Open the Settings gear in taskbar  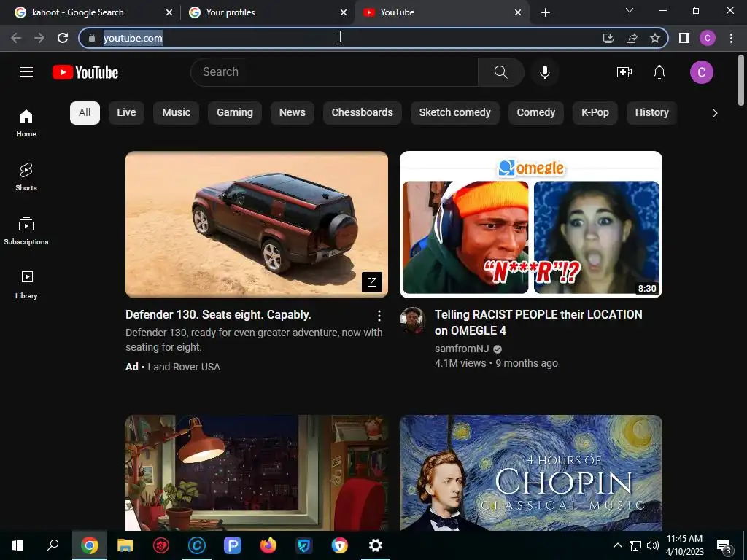(376, 545)
